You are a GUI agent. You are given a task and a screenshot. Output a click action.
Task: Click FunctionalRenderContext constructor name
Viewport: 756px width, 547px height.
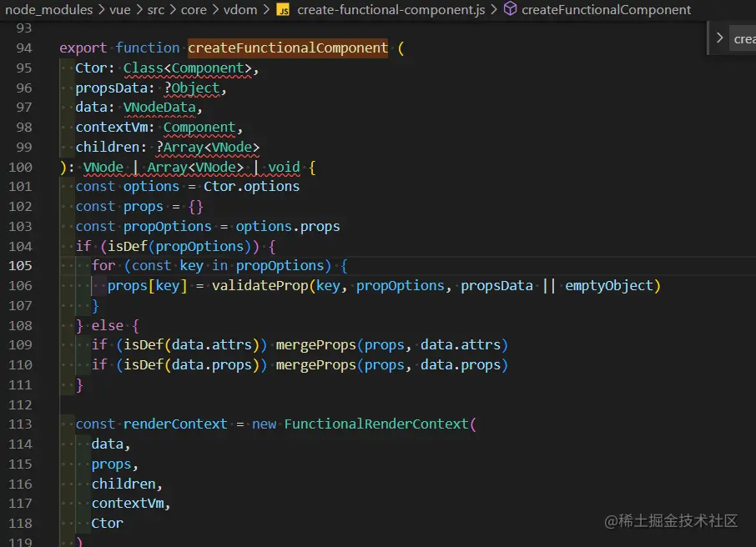click(x=376, y=424)
